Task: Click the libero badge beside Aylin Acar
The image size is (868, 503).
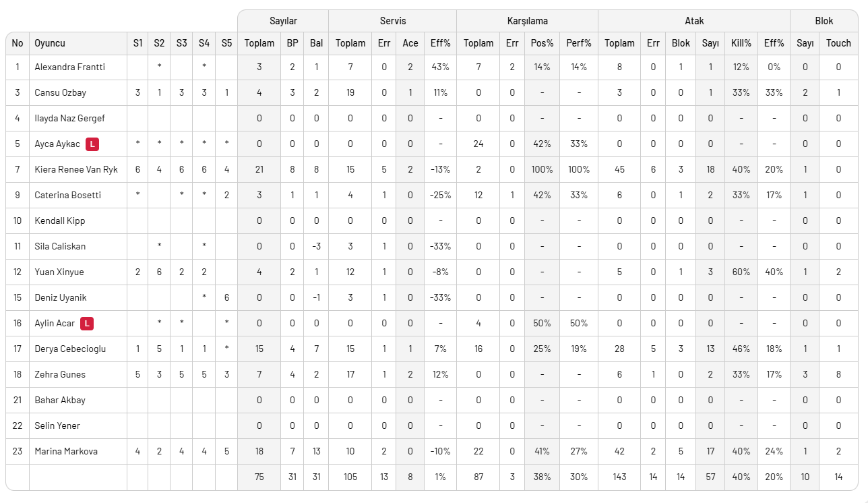Action: click(86, 323)
